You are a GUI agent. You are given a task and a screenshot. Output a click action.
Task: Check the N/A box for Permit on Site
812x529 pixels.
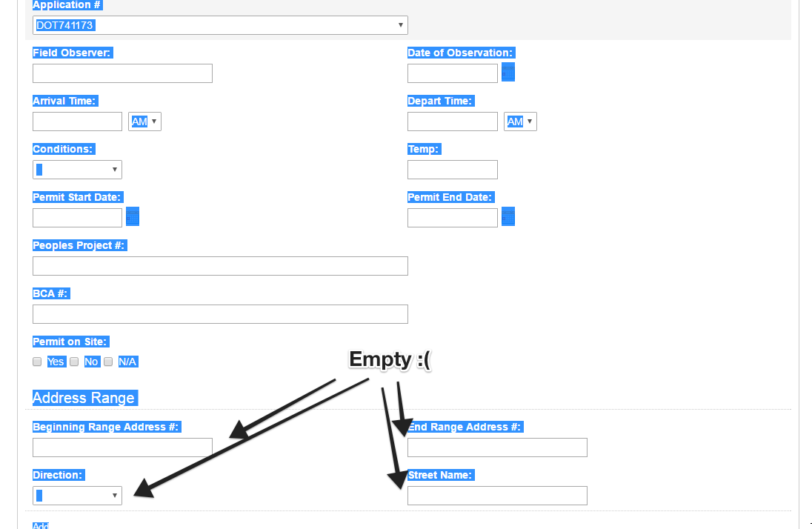point(108,362)
